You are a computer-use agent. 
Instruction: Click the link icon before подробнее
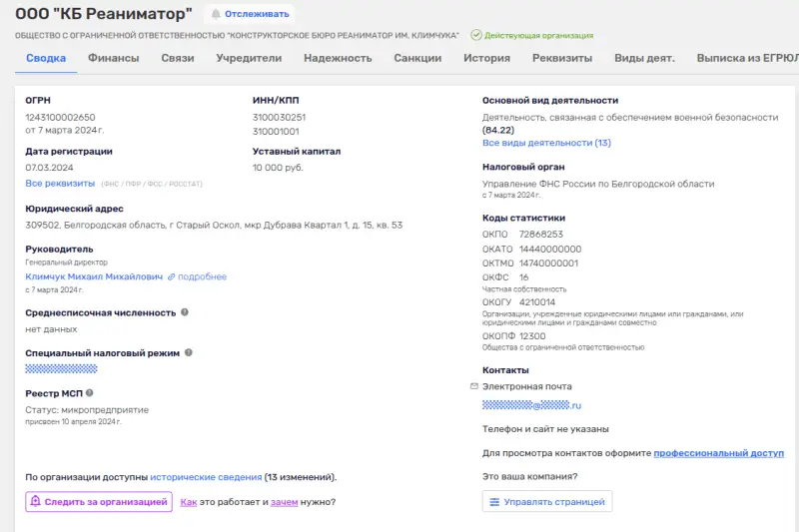tap(171, 276)
